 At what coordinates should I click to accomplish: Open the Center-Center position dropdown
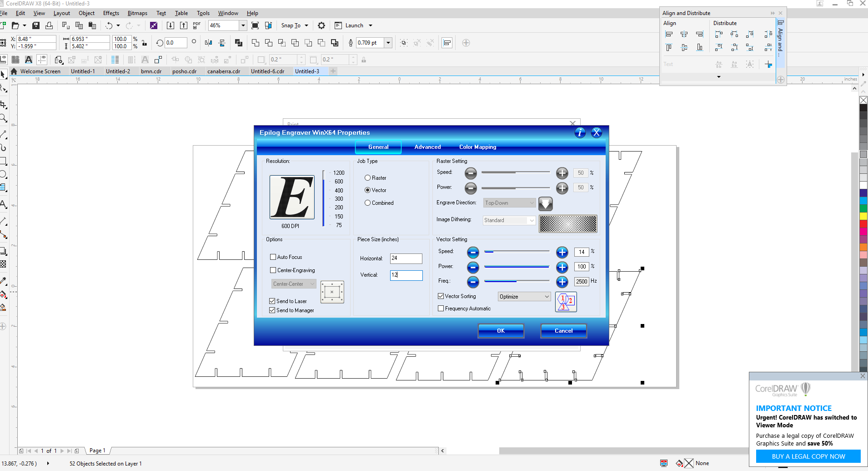coord(294,284)
